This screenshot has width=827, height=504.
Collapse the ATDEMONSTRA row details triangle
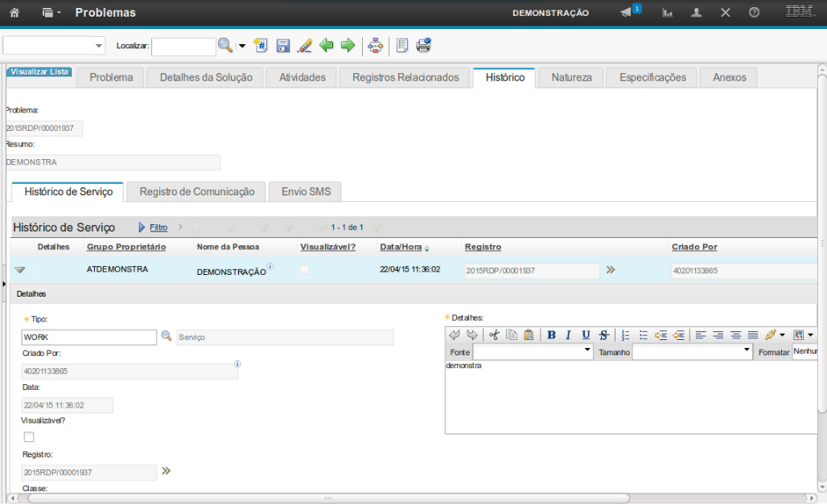[x=20, y=270]
